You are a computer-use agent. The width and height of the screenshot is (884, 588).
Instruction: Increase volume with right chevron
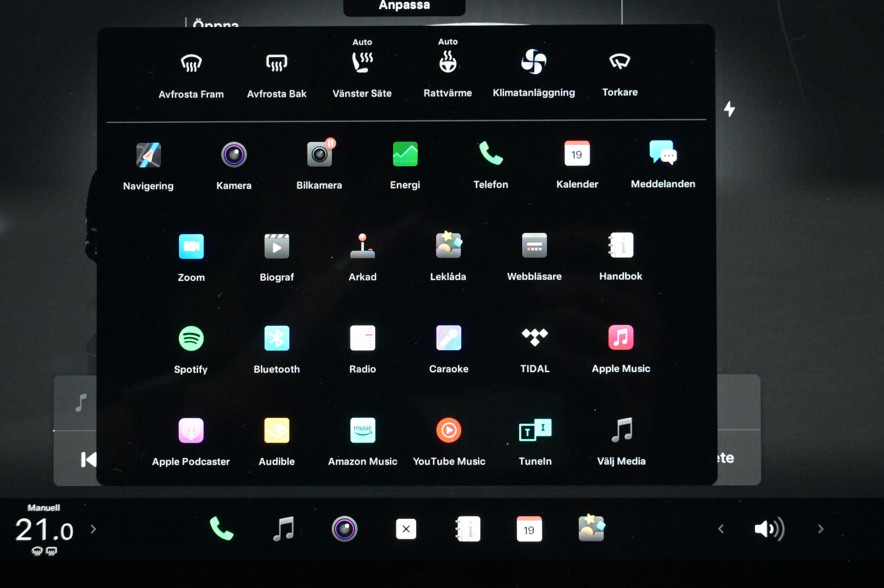coord(821,529)
